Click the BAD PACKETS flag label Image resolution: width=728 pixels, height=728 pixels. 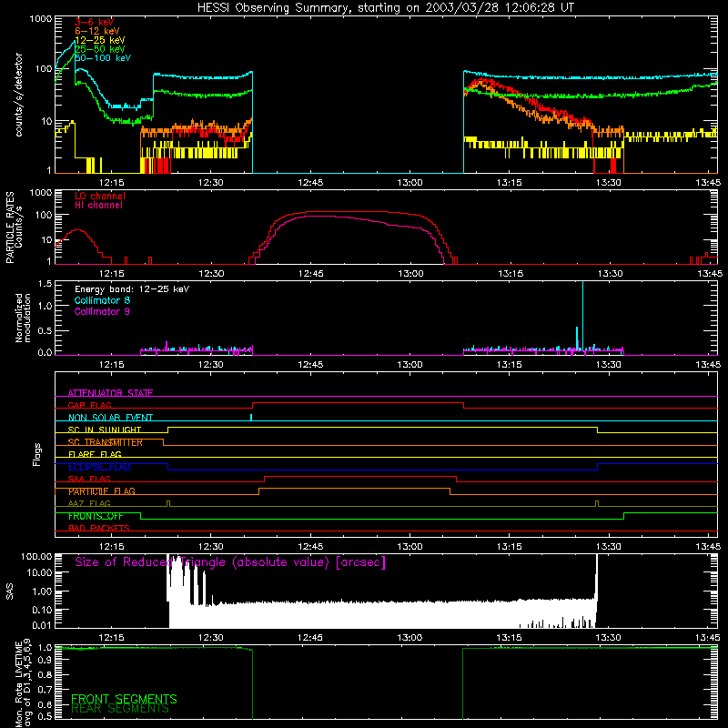click(x=99, y=528)
